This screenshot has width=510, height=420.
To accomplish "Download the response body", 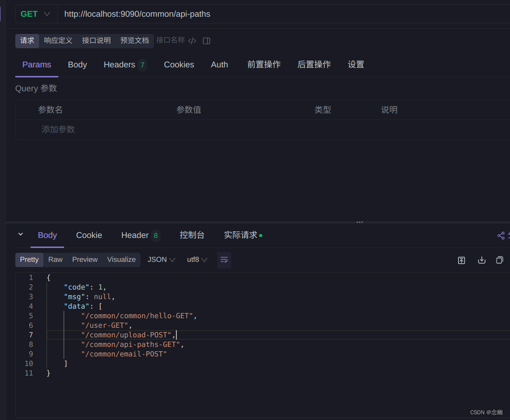I will (481, 260).
